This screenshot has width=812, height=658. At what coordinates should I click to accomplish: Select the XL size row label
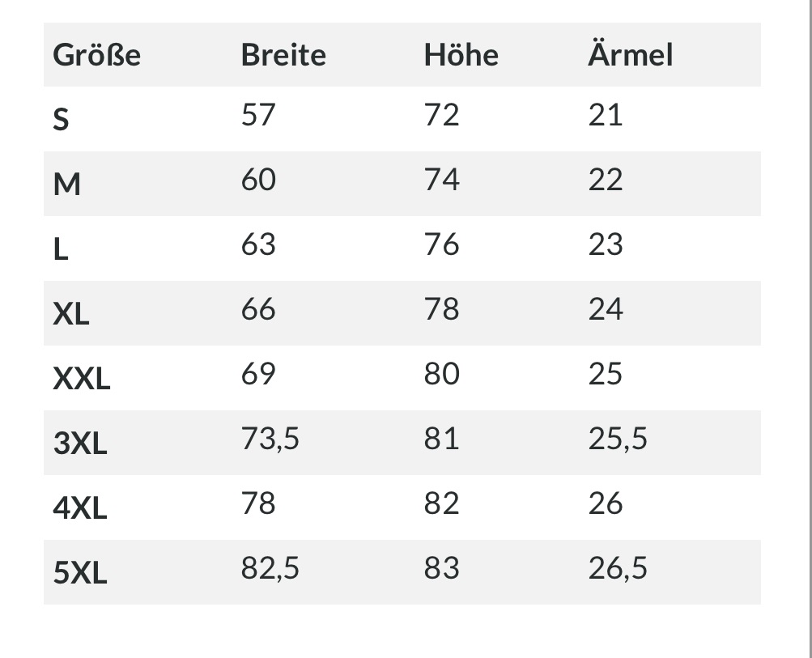tap(71, 314)
